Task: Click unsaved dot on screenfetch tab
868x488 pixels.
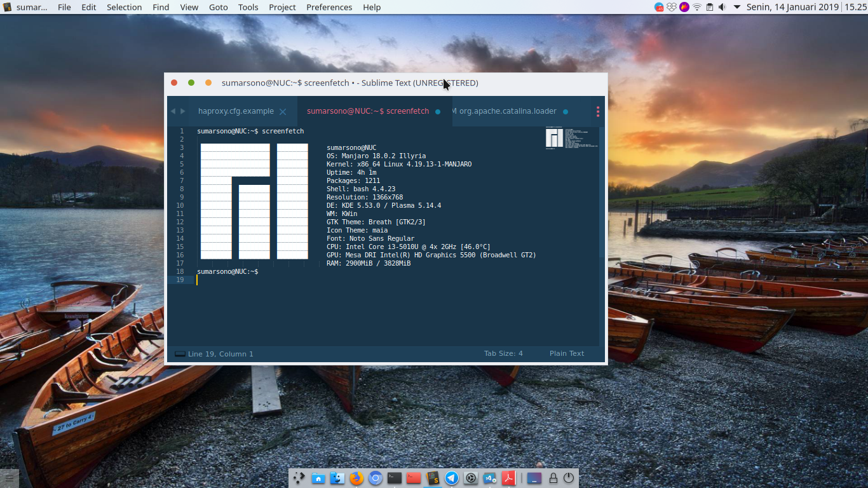Action: (x=438, y=112)
